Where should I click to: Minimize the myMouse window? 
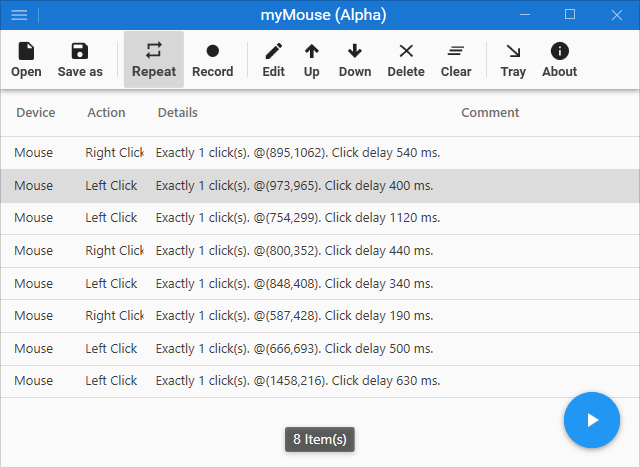pos(525,15)
